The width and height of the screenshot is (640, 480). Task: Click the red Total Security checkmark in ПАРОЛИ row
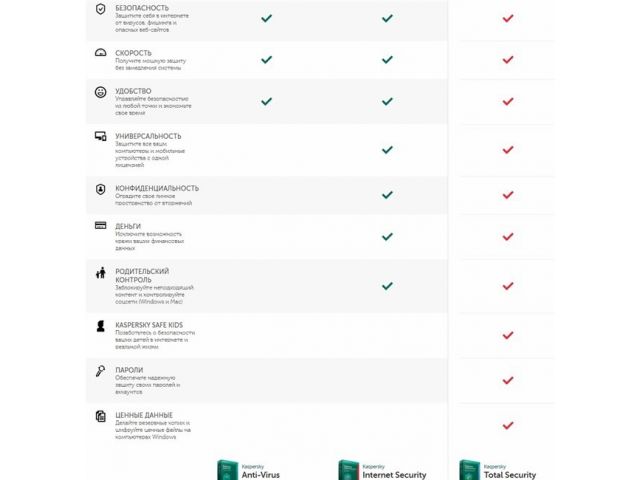508,380
